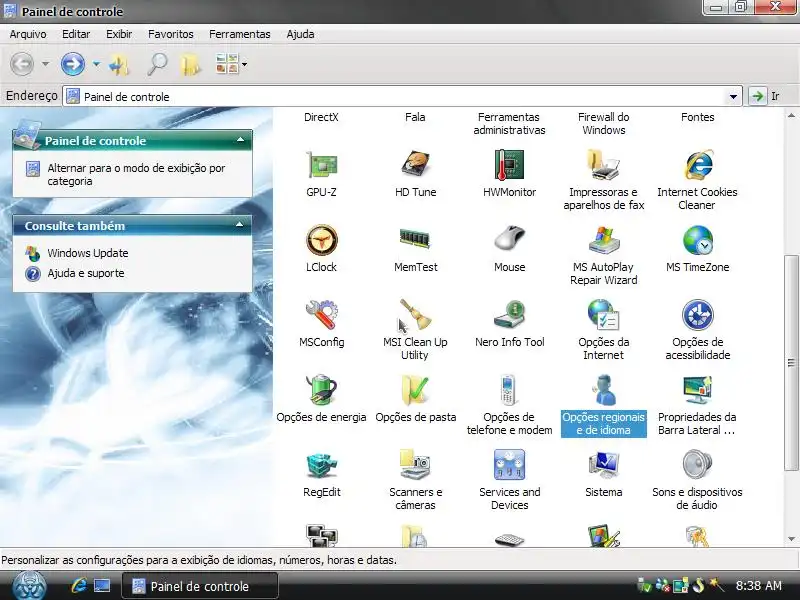Image resolution: width=800 pixels, height=600 pixels.
Task: Click the Windows Update link
Action: click(87, 253)
